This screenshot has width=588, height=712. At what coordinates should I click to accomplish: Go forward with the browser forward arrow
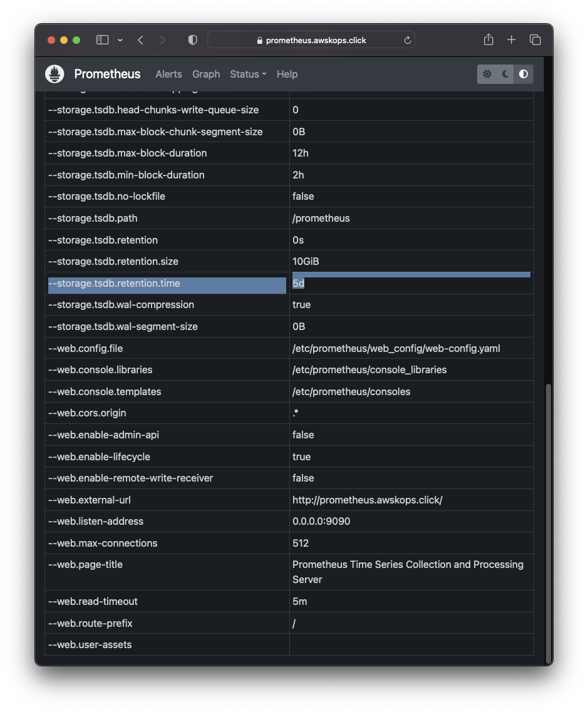tap(163, 40)
